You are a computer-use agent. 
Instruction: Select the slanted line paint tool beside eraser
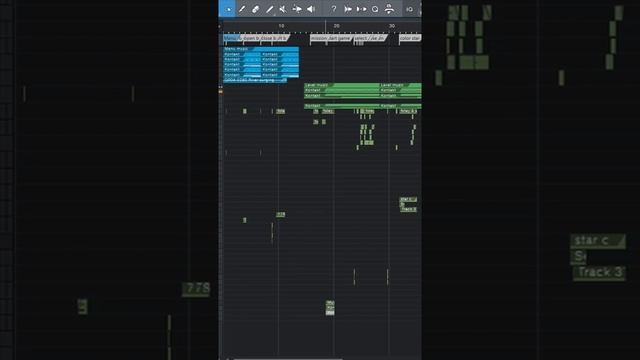(x=269, y=9)
